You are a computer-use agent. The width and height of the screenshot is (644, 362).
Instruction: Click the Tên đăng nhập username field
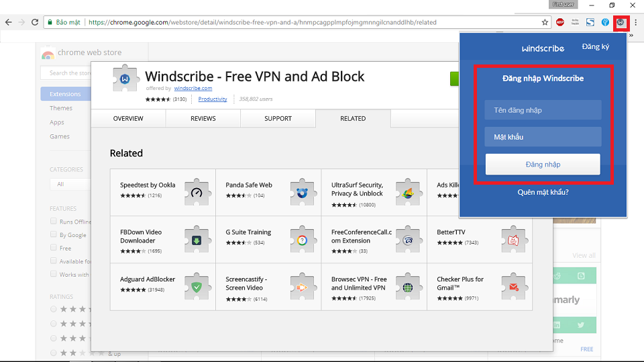coord(543,110)
